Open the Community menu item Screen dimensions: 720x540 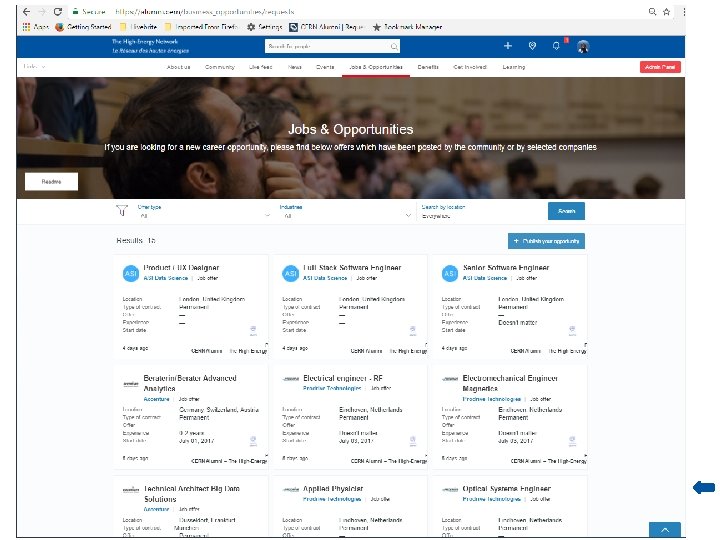219,67
